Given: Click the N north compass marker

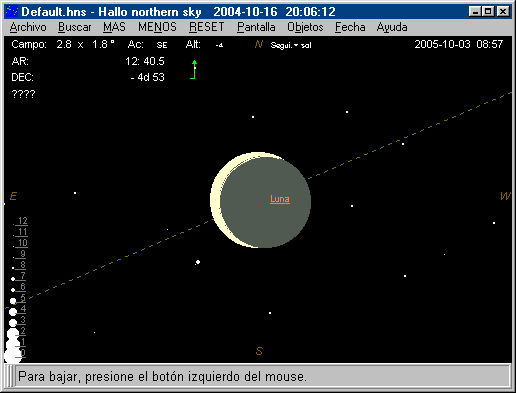Looking at the screenshot, I should 259,44.
